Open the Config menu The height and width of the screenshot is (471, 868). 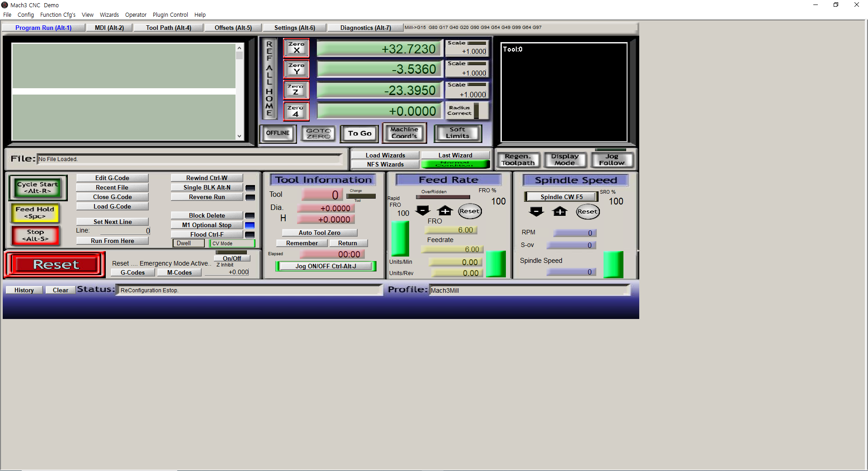coord(26,14)
